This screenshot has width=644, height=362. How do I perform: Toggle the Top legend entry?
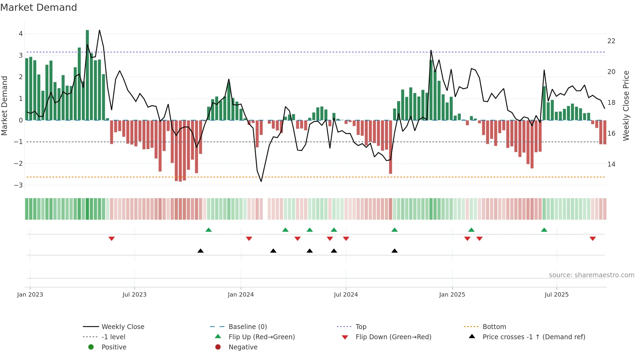(x=352, y=327)
